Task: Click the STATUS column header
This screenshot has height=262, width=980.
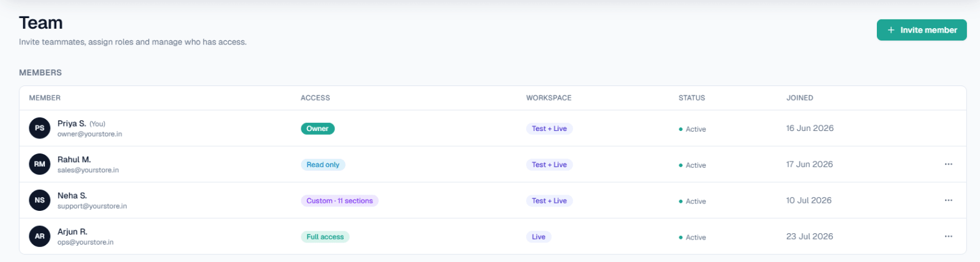Action: (692, 98)
